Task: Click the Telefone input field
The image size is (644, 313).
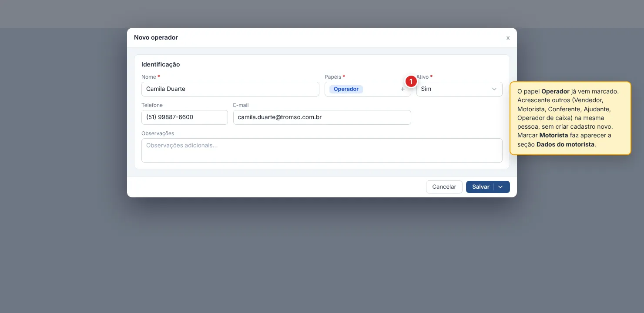Action: (x=184, y=117)
